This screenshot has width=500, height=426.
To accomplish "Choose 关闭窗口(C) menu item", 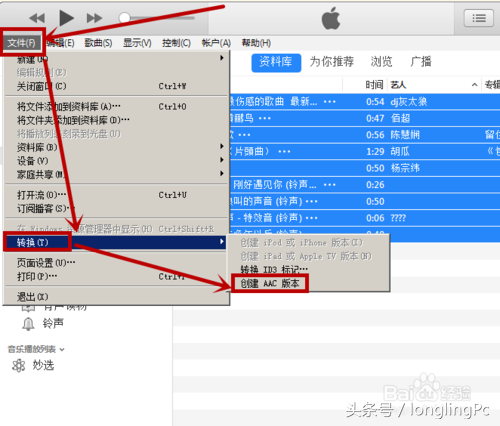I will (x=116, y=86).
